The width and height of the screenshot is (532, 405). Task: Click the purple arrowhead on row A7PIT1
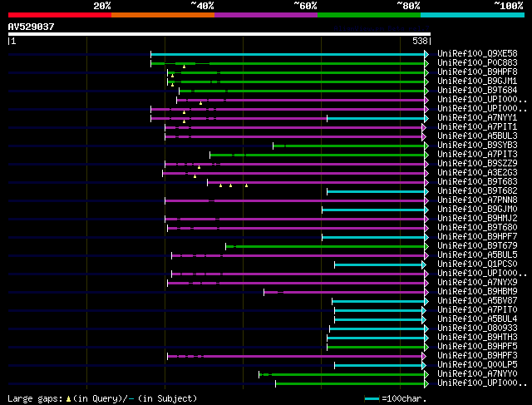[x=424, y=127]
